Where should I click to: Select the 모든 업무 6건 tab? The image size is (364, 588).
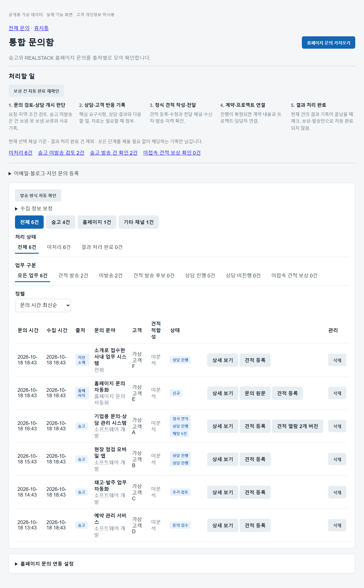click(x=33, y=276)
